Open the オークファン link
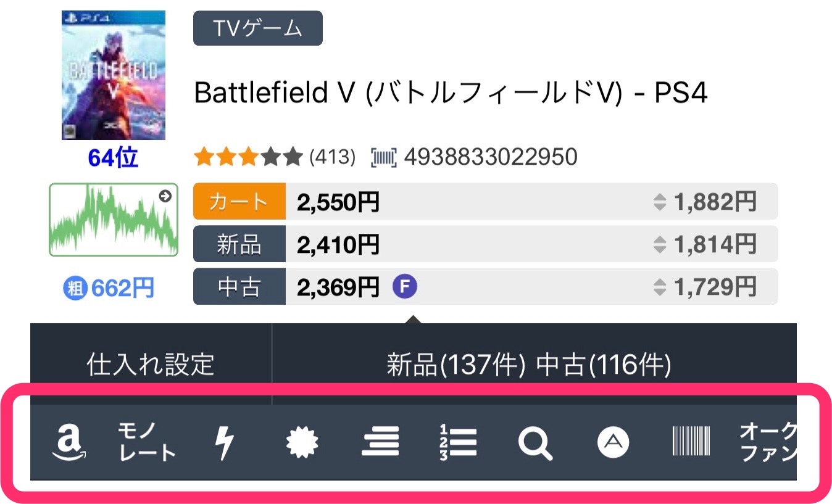Image resolution: width=832 pixels, height=504 pixels. [x=768, y=442]
